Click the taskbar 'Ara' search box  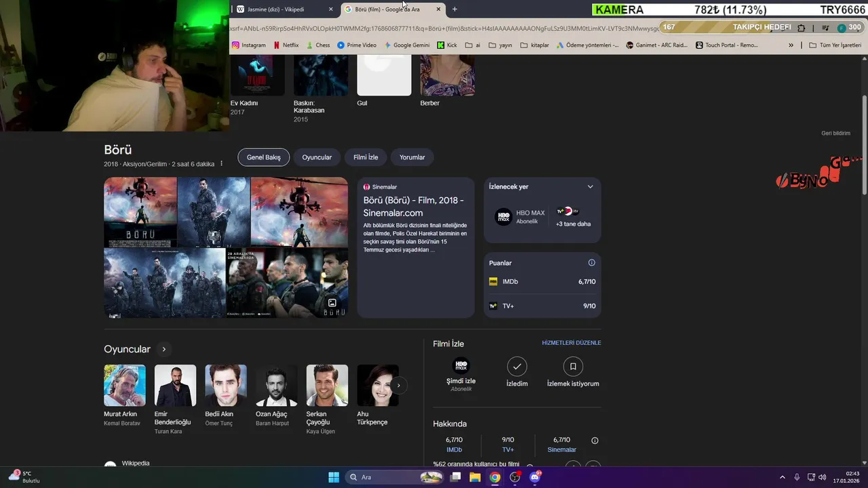point(395,477)
